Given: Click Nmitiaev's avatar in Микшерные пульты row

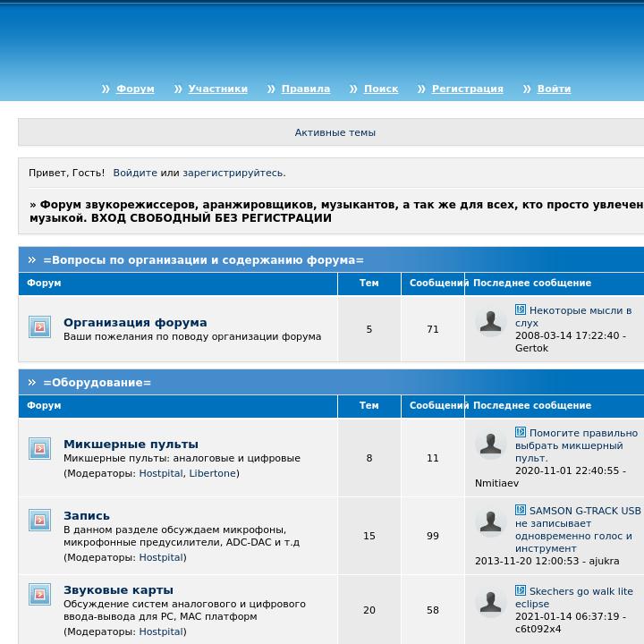Looking at the screenshot, I should click(x=490, y=444).
